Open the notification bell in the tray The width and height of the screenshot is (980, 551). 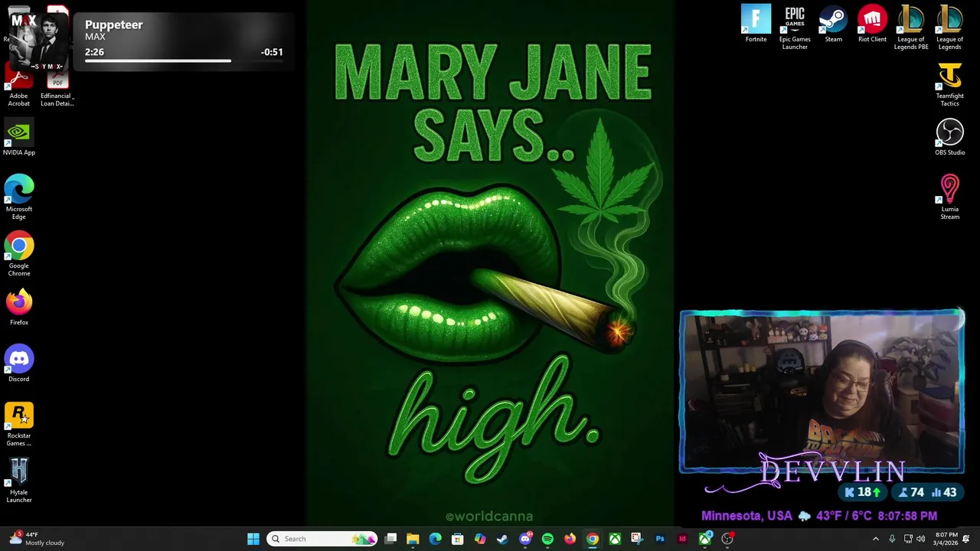(967, 539)
